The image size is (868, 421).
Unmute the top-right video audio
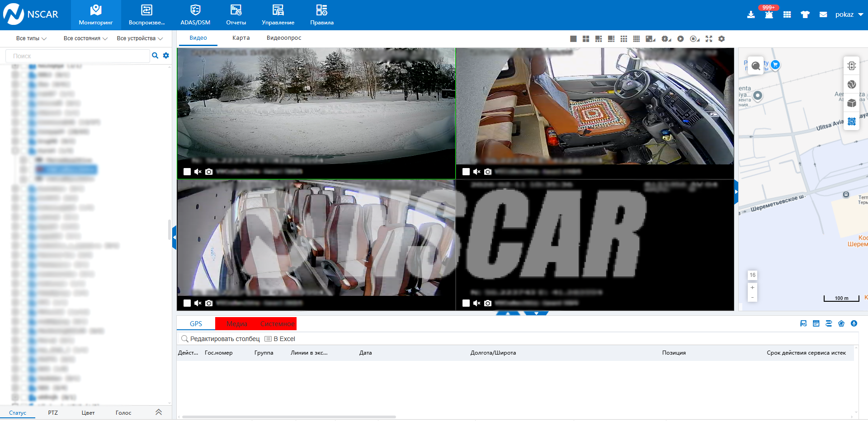(477, 172)
